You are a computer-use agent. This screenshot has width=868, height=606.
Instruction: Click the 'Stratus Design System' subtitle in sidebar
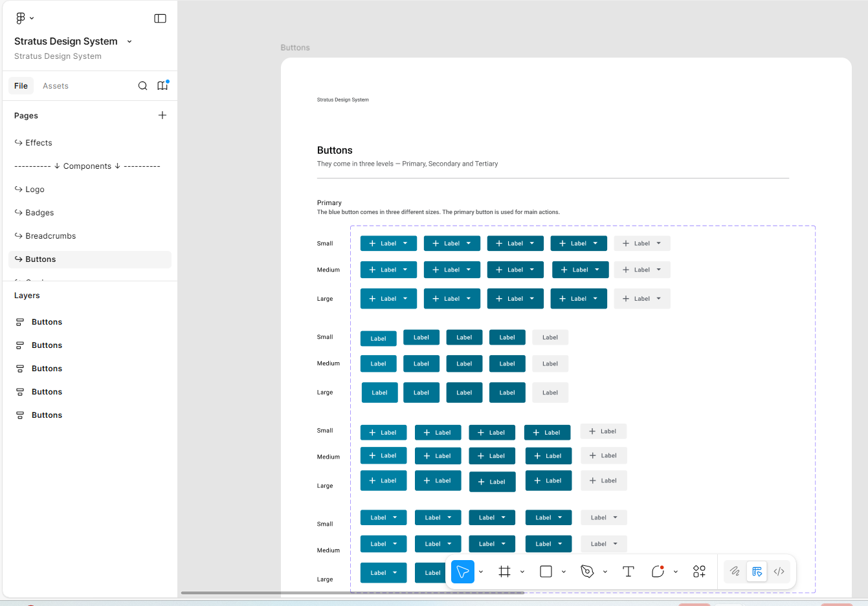click(x=58, y=56)
